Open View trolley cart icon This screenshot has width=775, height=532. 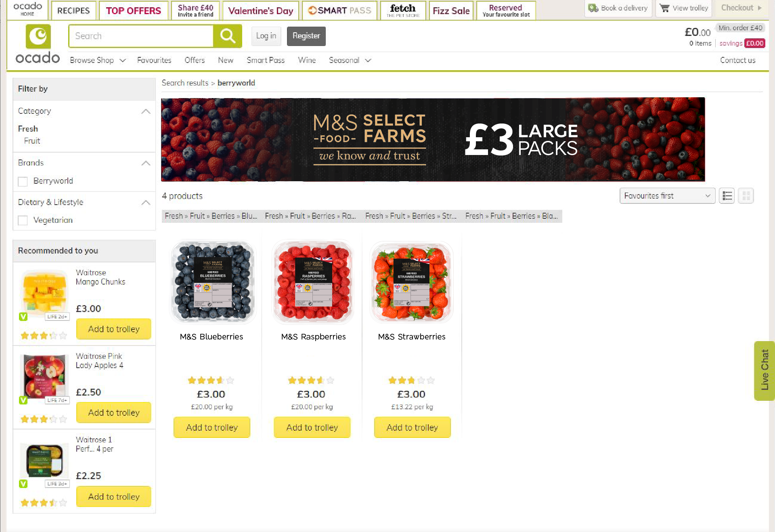pos(664,8)
